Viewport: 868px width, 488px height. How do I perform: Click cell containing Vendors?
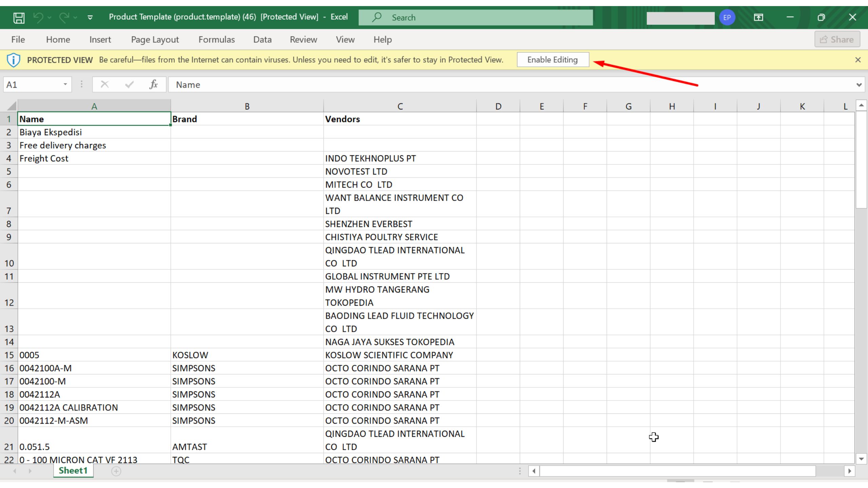pos(400,119)
